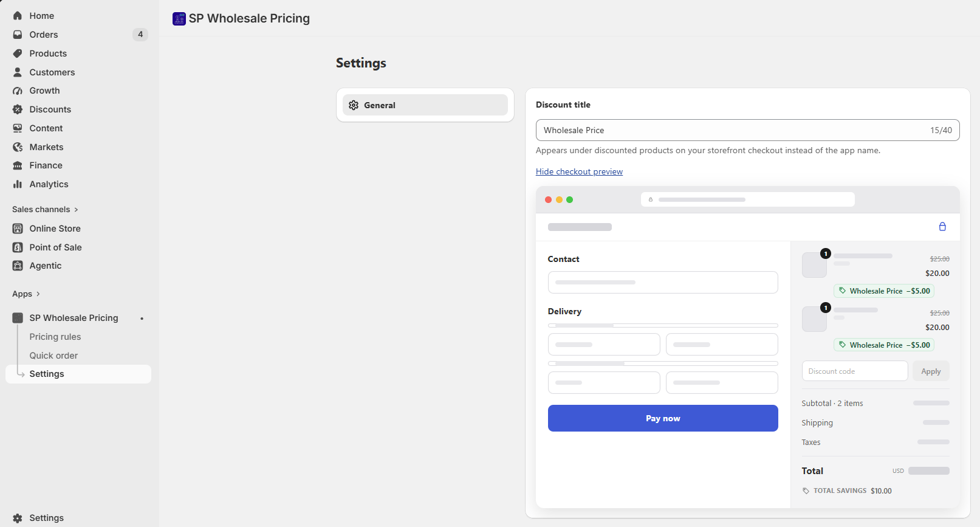This screenshot has height=527, width=980.
Task: Open the Discounts section
Action: point(78,109)
